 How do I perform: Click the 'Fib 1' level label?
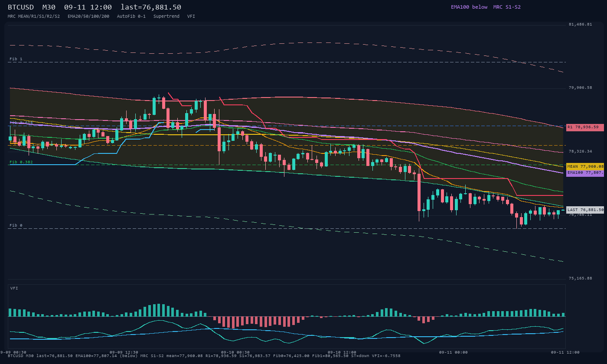[16, 59]
